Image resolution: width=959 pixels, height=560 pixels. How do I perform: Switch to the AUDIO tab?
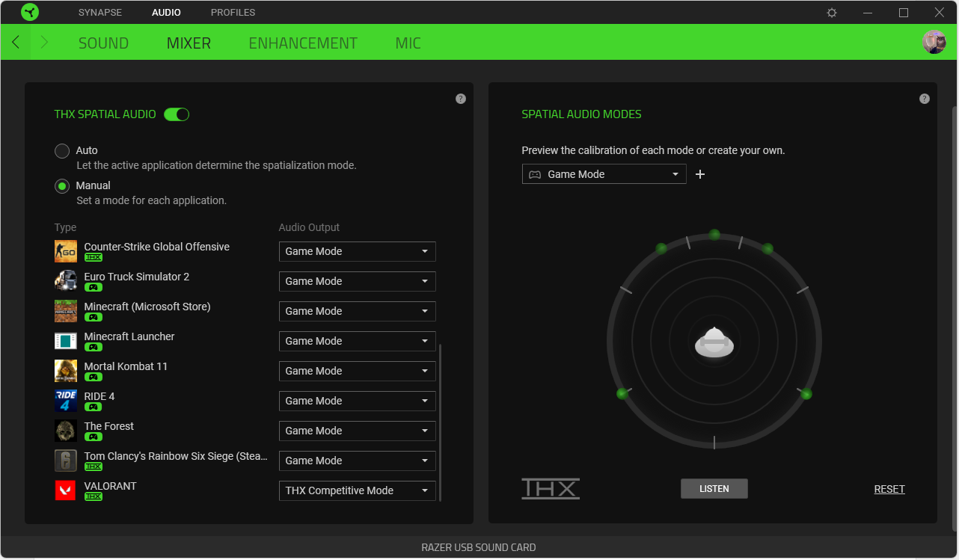[166, 13]
